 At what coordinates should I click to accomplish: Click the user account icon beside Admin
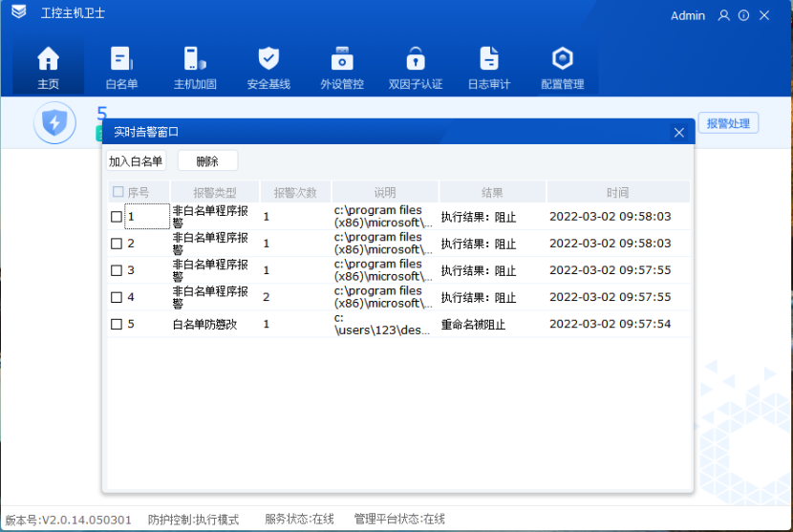(723, 15)
